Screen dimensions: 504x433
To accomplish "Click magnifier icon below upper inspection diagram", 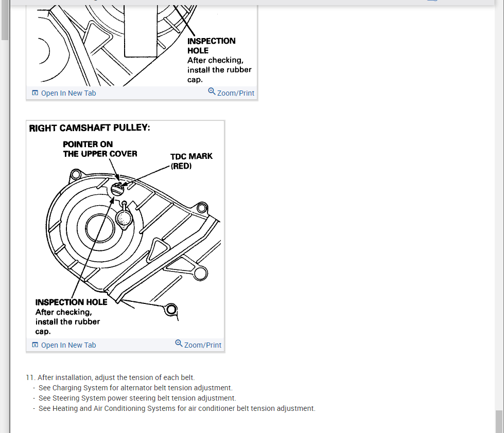I will pos(212,91).
